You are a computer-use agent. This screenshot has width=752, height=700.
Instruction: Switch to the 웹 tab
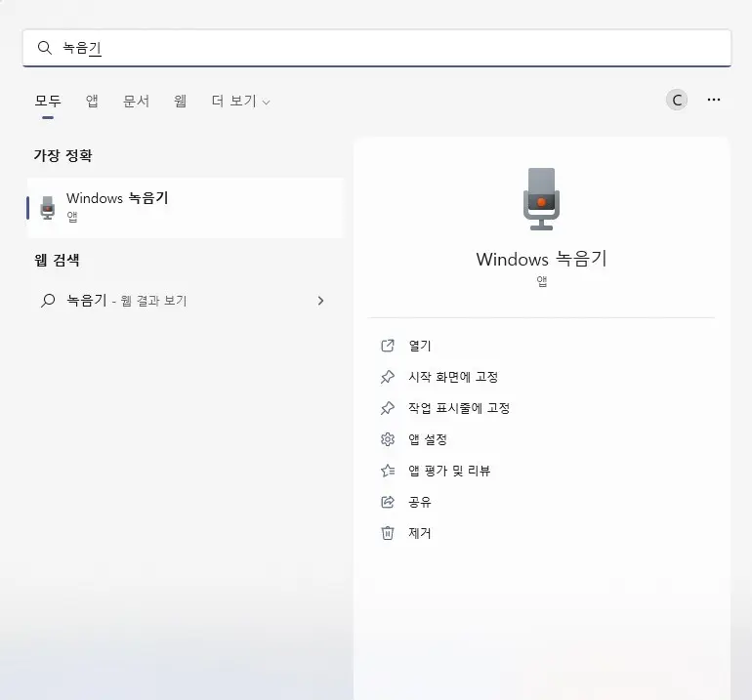tap(181, 101)
